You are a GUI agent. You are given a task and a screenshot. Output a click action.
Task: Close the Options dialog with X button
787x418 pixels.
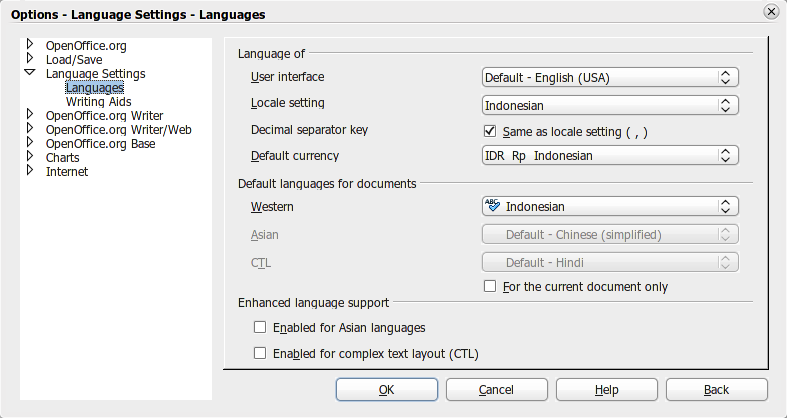[x=771, y=12]
